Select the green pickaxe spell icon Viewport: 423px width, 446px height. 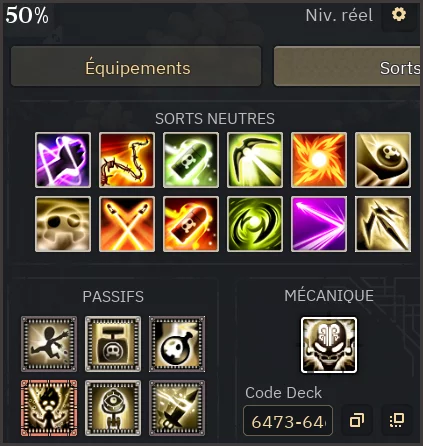click(x=255, y=160)
